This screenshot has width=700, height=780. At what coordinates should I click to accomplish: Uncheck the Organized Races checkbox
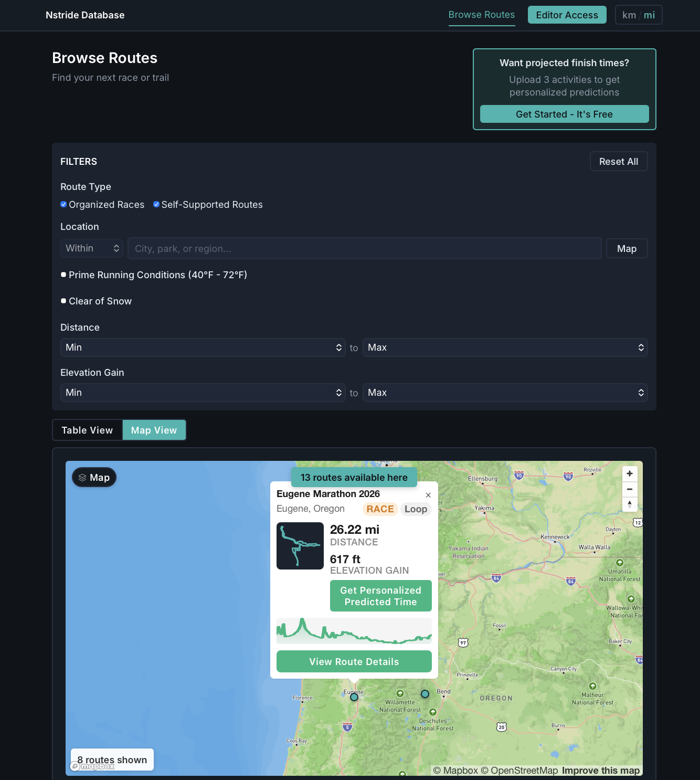click(63, 204)
